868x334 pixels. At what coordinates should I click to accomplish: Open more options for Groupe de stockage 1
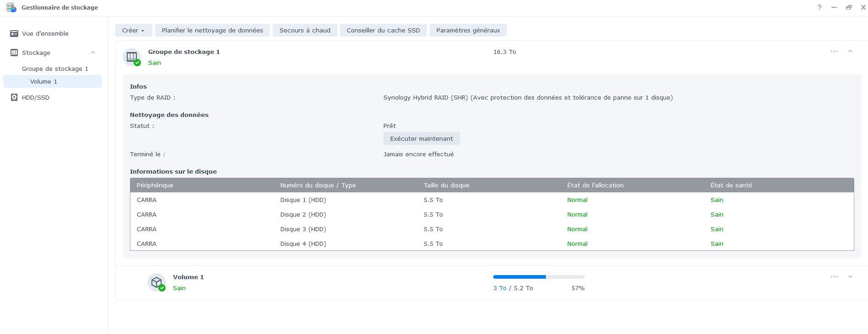point(834,52)
